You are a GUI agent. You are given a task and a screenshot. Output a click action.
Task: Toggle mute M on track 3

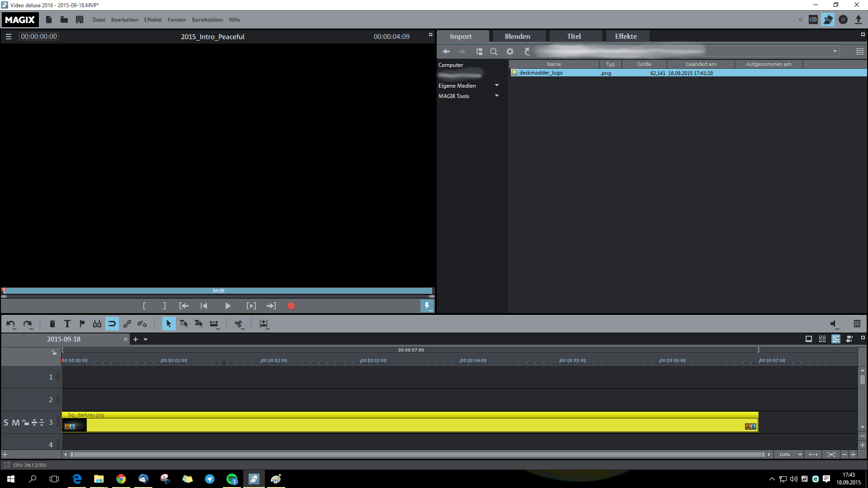pyautogui.click(x=16, y=422)
